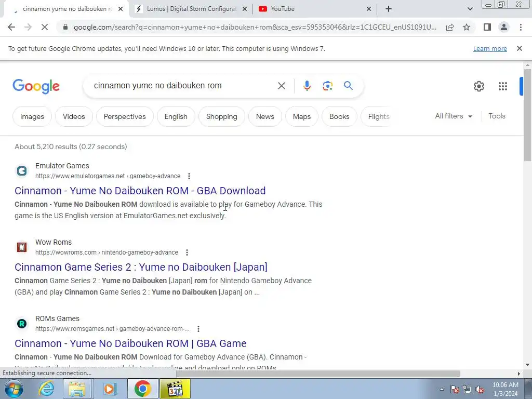
Task: Open the Windows Start menu
Action: tap(14, 389)
